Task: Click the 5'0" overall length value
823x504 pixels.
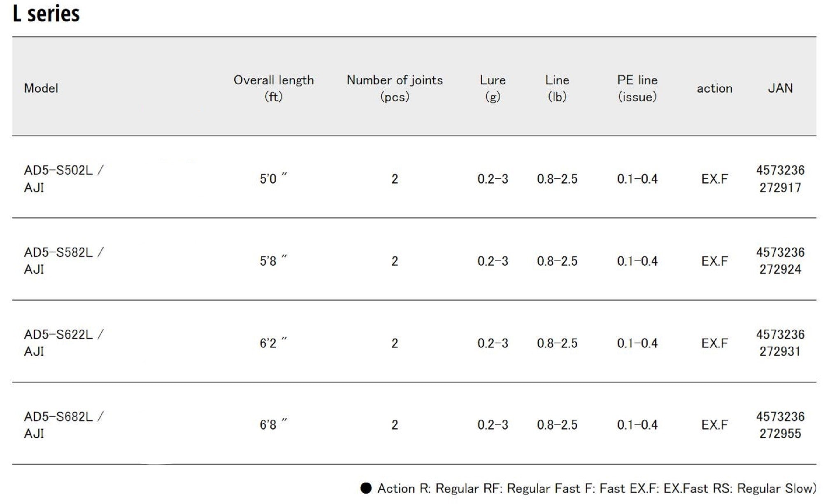Action: (x=273, y=179)
